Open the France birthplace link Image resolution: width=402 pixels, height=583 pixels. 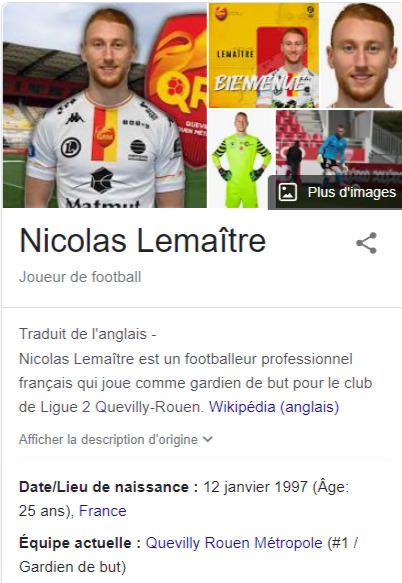pos(103,511)
